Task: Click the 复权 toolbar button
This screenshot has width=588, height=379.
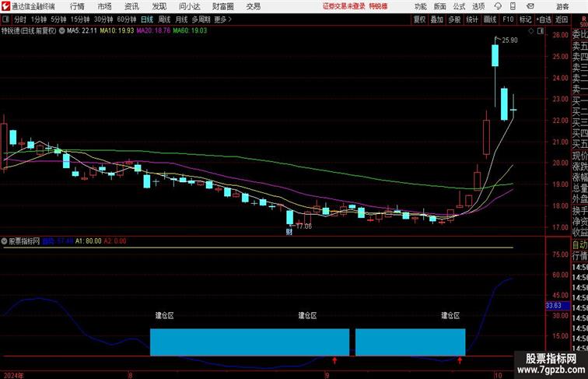Action: click(419, 19)
